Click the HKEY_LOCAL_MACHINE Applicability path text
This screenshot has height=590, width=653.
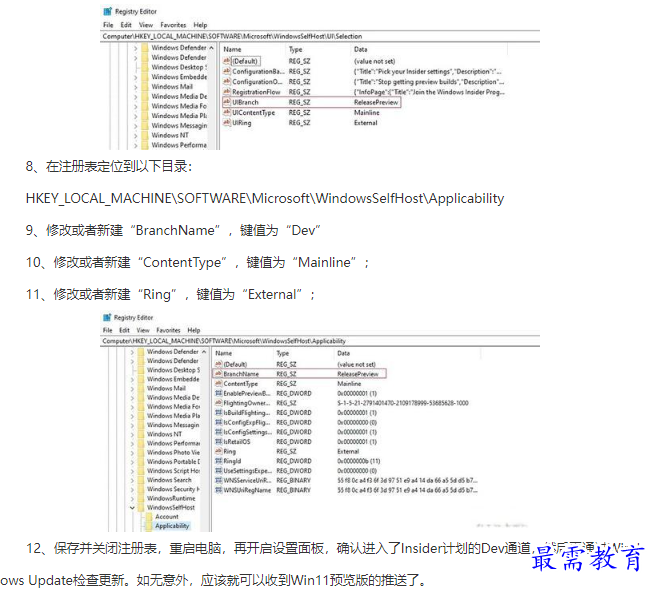[x=265, y=198]
